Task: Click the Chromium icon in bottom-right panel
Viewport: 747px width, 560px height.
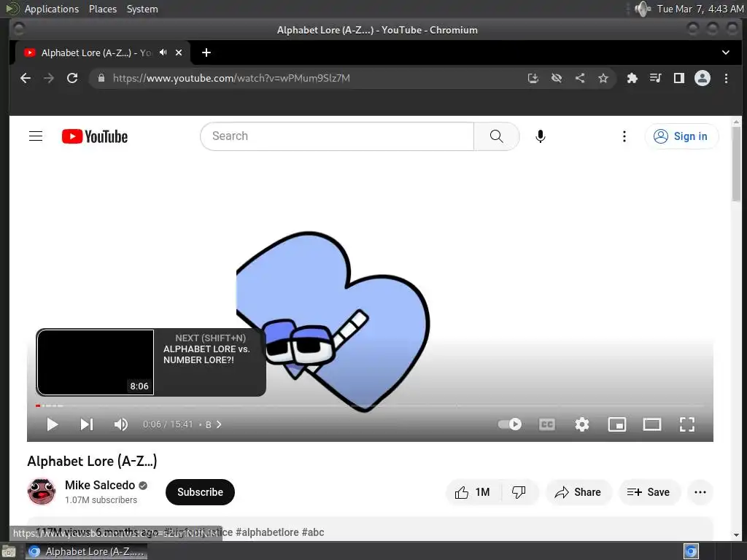Action: click(691, 551)
